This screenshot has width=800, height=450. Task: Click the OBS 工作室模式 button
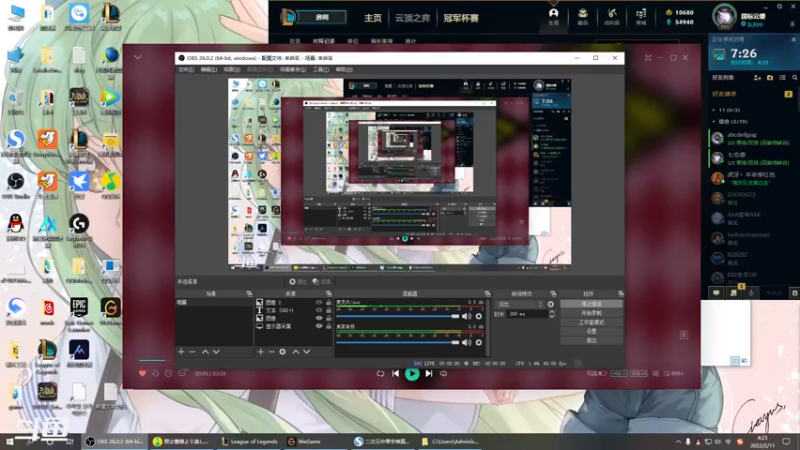[591, 322]
